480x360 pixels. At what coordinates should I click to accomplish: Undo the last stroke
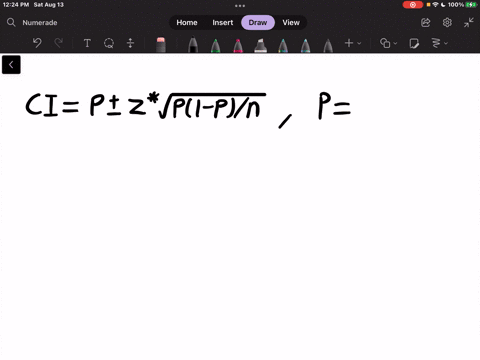click(x=37, y=43)
